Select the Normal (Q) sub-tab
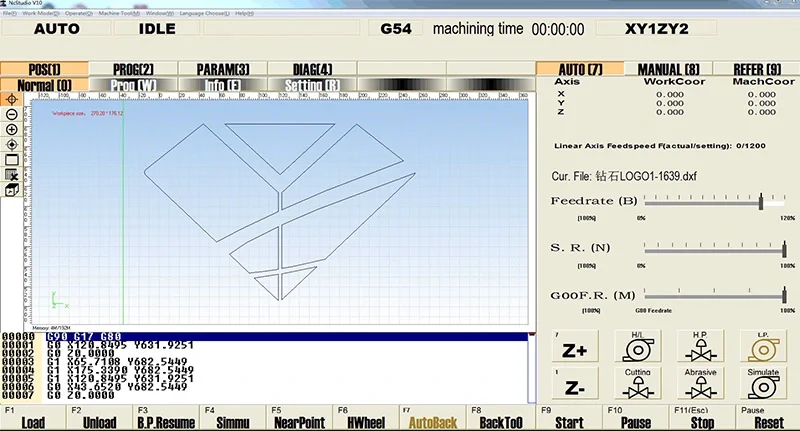 [x=44, y=85]
